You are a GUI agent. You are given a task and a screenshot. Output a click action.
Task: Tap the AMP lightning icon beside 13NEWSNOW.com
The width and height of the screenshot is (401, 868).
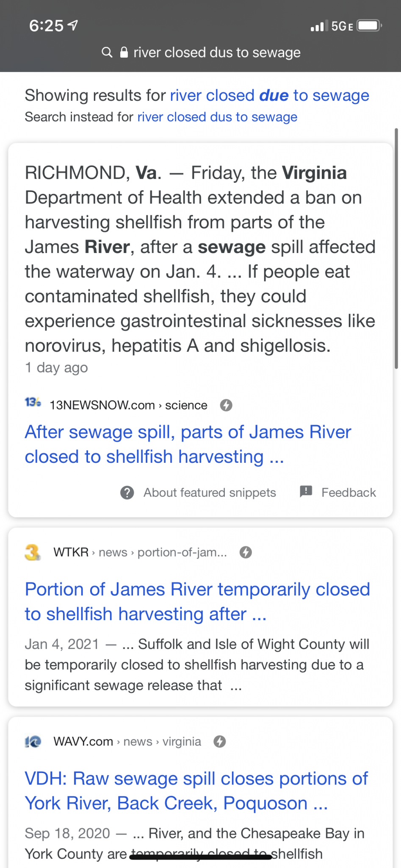click(226, 405)
